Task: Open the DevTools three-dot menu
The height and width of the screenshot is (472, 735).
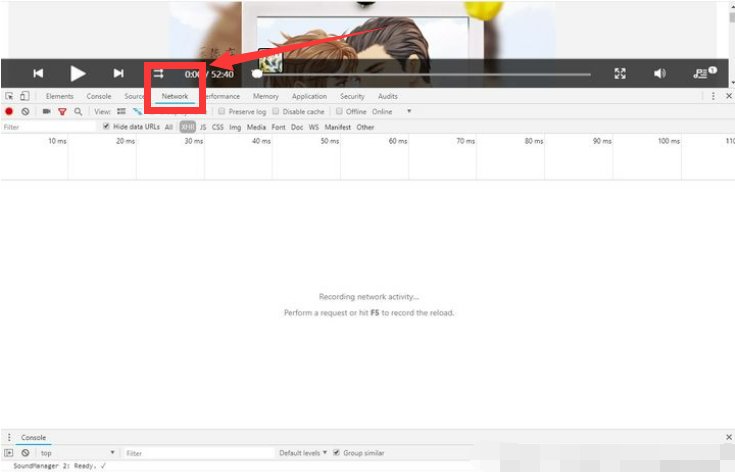Action: (x=713, y=96)
